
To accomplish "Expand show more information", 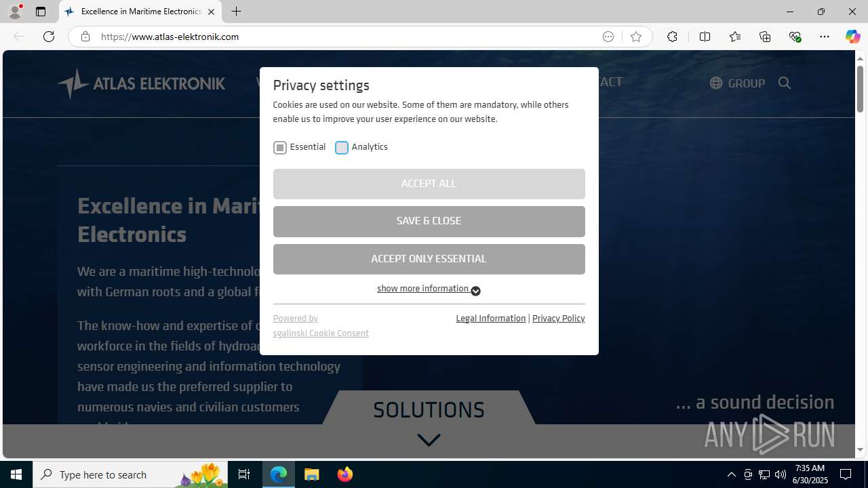I will [x=429, y=289].
